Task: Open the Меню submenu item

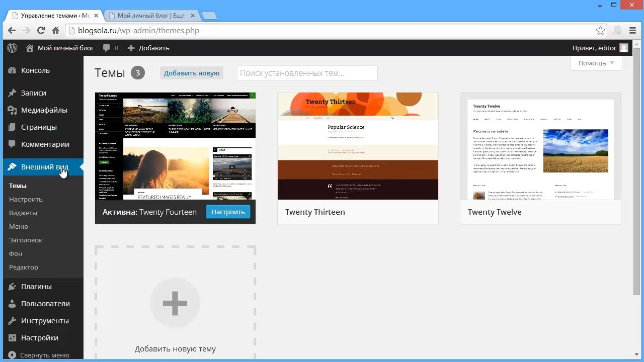Action: (x=19, y=226)
